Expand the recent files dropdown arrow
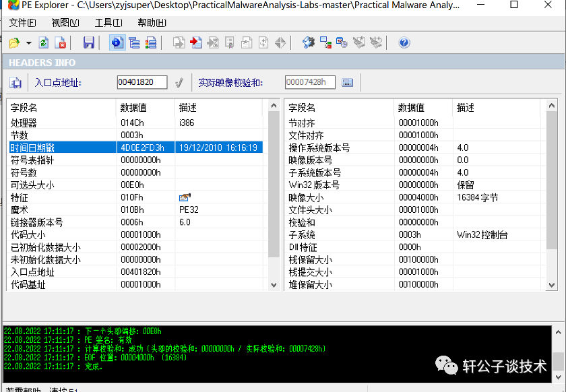 coord(28,43)
